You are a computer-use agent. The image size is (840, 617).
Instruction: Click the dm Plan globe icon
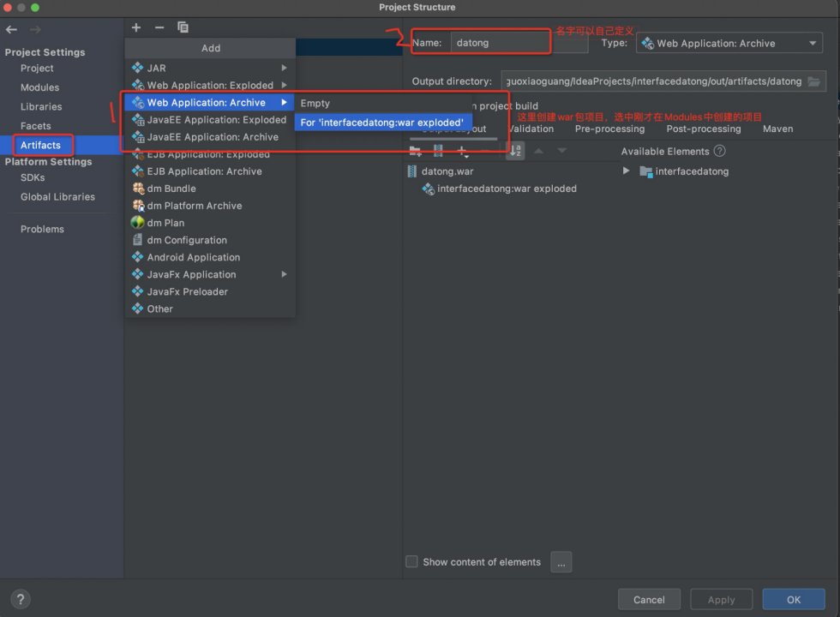pos(138,222)
